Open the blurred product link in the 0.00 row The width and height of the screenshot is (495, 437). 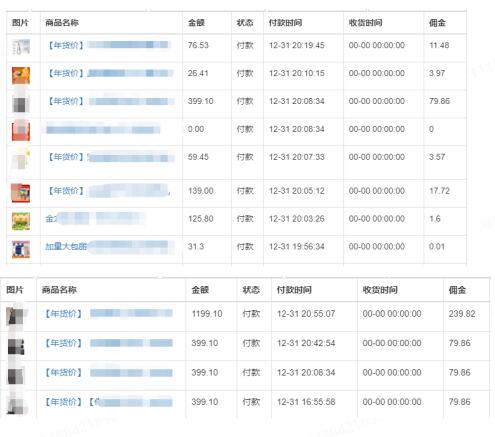(x=103, y=128)
